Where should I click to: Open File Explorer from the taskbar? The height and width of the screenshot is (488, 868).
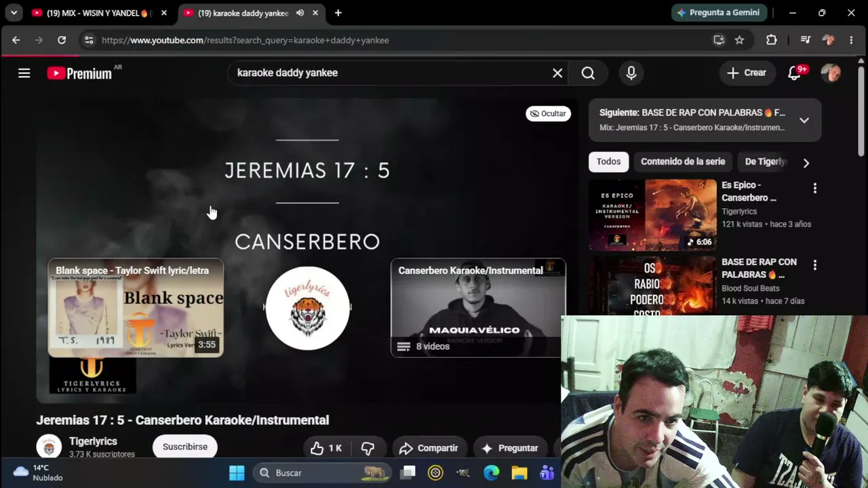(519, 472)
